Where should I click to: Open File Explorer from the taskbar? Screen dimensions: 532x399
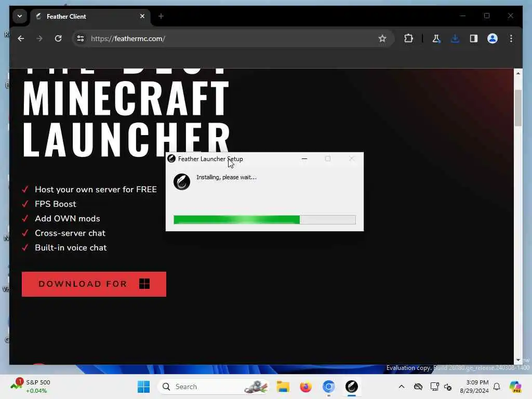(283, 387)
